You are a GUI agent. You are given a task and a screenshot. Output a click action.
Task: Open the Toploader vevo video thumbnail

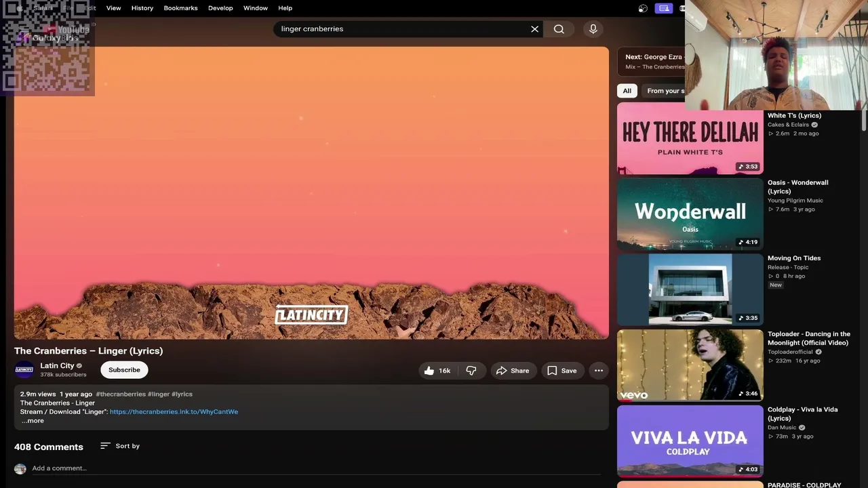[x=690, y=365]
